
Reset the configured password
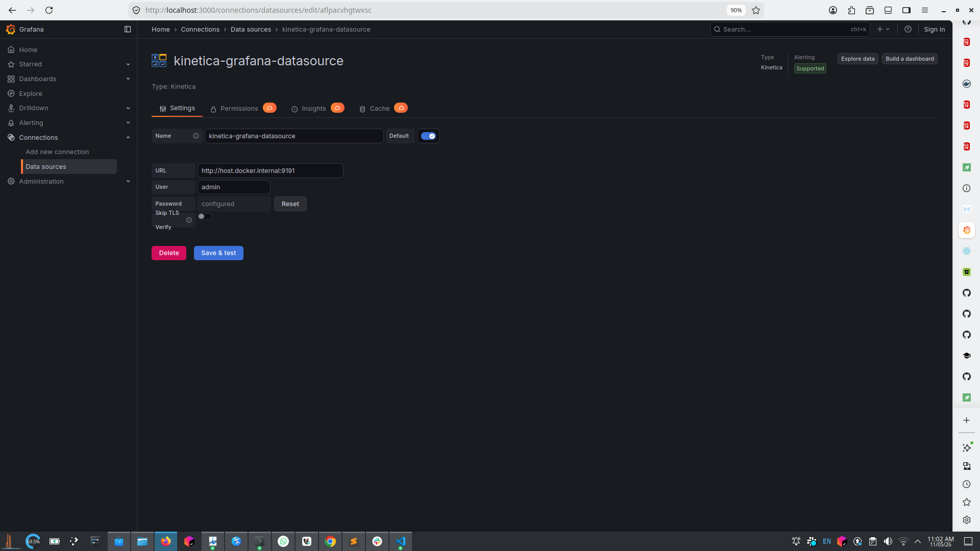tap(290, 204)
